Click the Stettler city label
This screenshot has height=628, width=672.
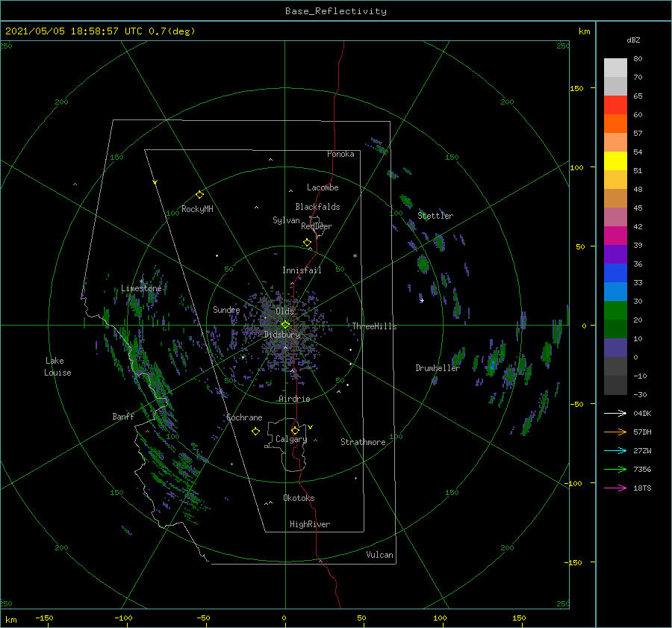(x=435, y=216)
